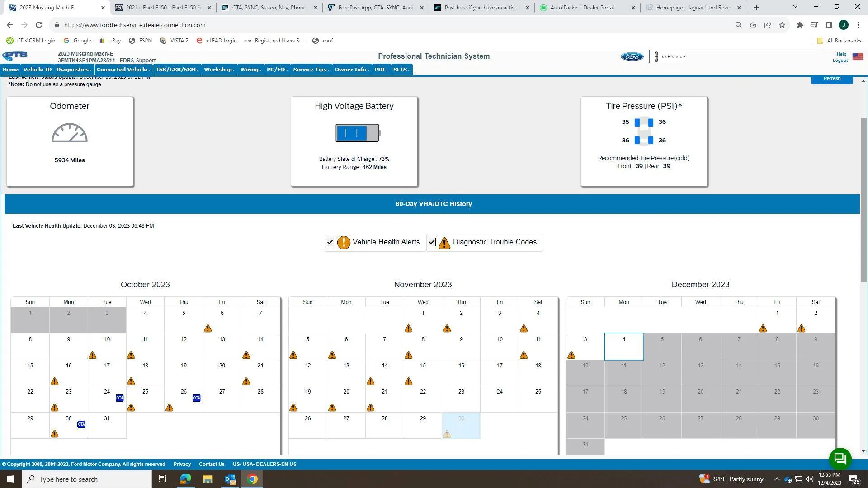Switch to the 2021+ Ford F150 tab

click(163, 8)
